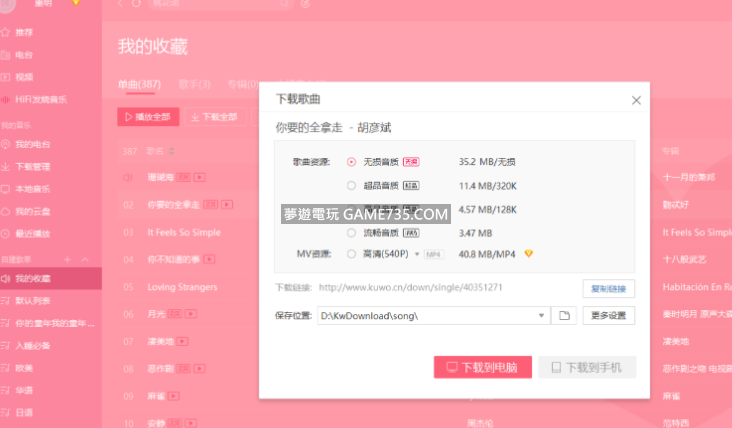The height and width of the screenshot is (428, 732).
Task: Expand MV resolution dropdown arrow next to 高清(540P)
Action: point(417,254)
